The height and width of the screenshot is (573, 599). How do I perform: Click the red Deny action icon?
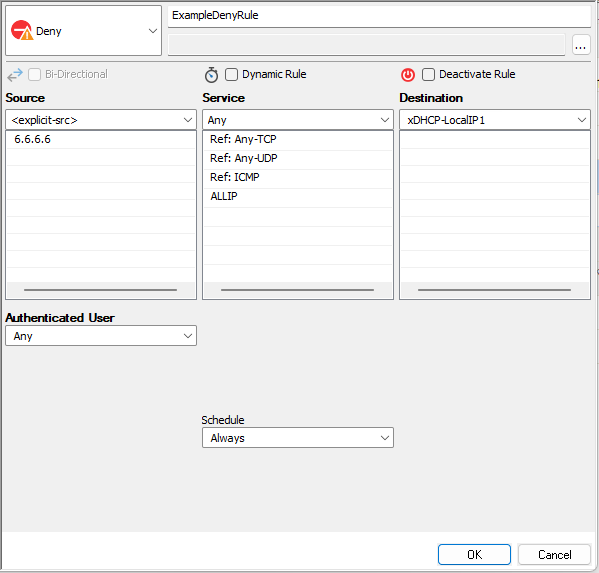[x=22, y=30]
